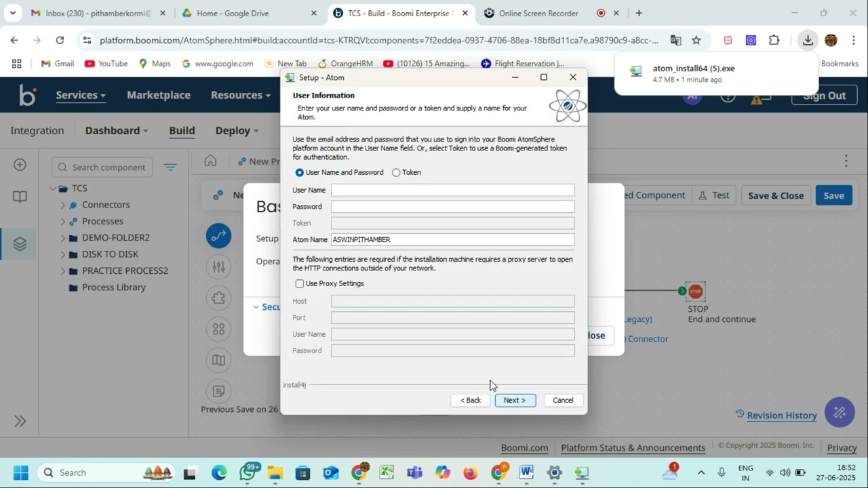The height and width of the screenshot is (488, 868).
Task: Click the Back button in Setup
Action: coord(471,400)
